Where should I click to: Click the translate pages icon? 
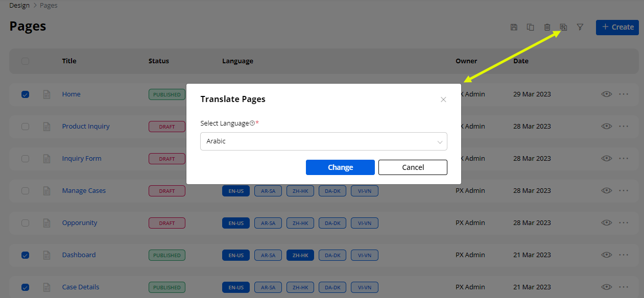click(563, 27)
